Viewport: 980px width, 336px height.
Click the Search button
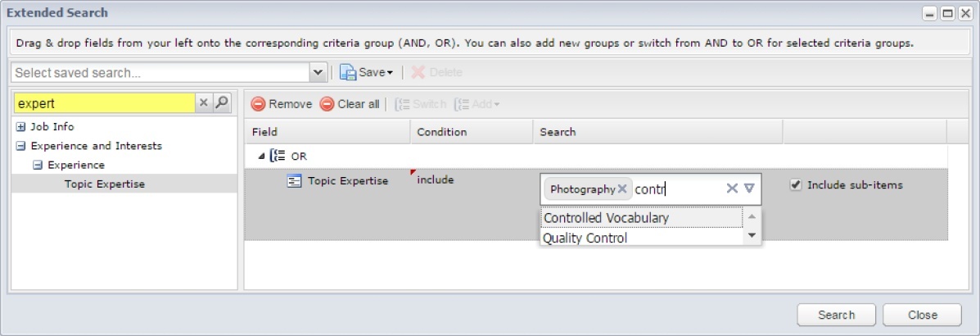pos(836,315)
